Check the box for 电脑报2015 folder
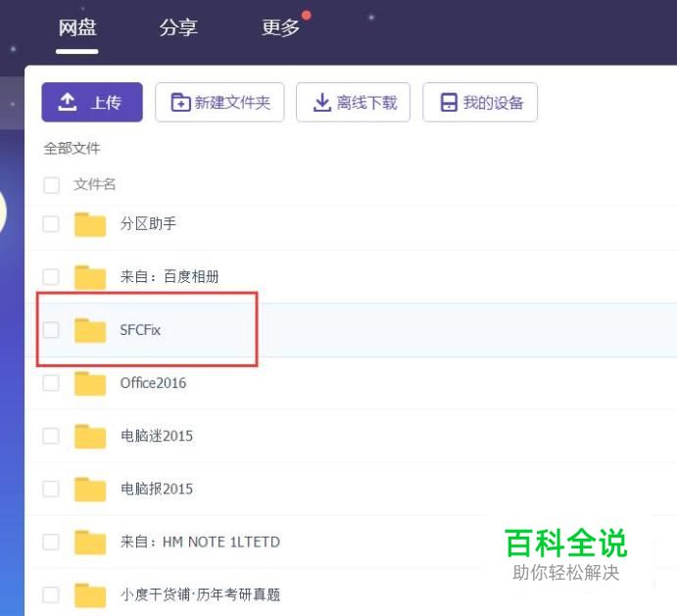 [51, 489]
